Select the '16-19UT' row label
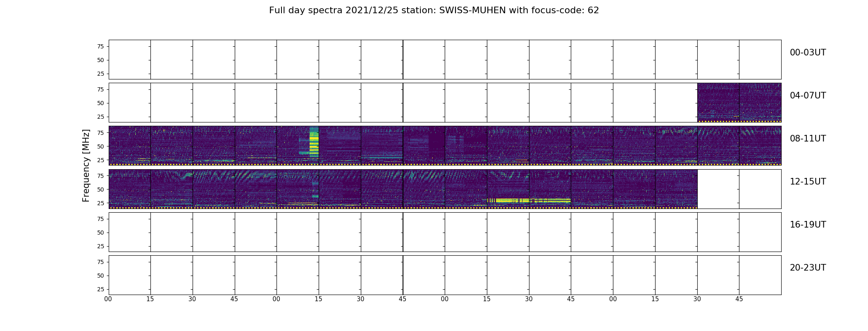868x331 pixels. pyautogui.click(x=808, y=225)
